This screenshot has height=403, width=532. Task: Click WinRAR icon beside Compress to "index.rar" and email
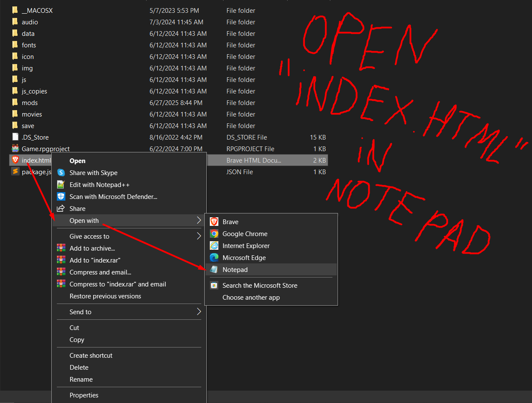pyautogui.click(x=61, y=284)
